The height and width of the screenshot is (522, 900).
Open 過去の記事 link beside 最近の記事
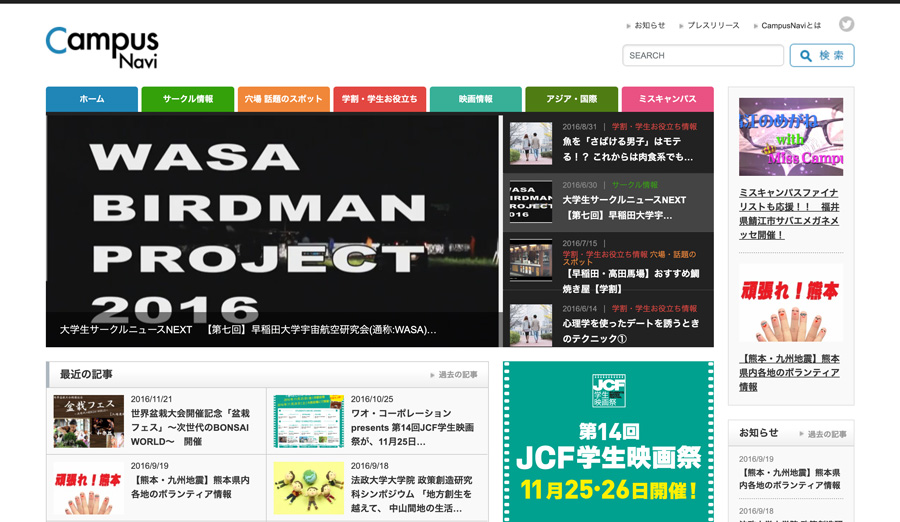pyautogui.click(x=457, y=375)
